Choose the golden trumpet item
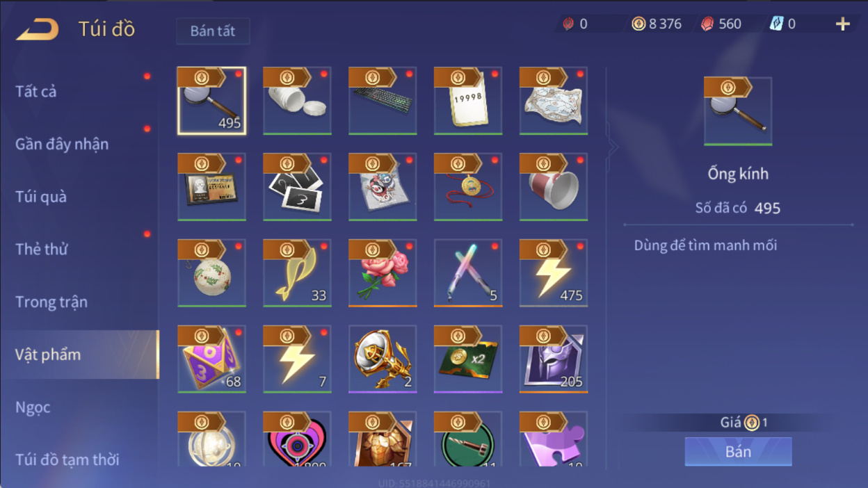 point(383,359)
